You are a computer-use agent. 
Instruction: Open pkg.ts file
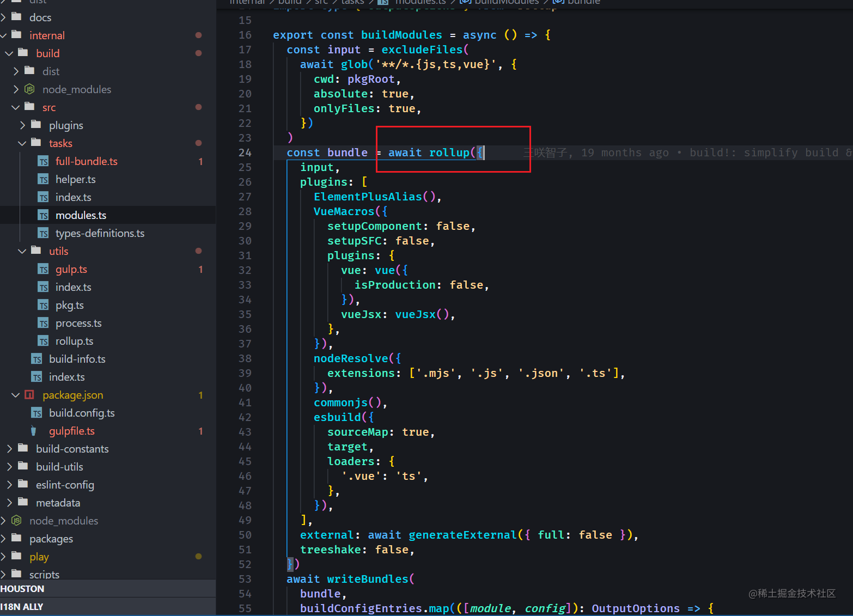click(70, 305)
